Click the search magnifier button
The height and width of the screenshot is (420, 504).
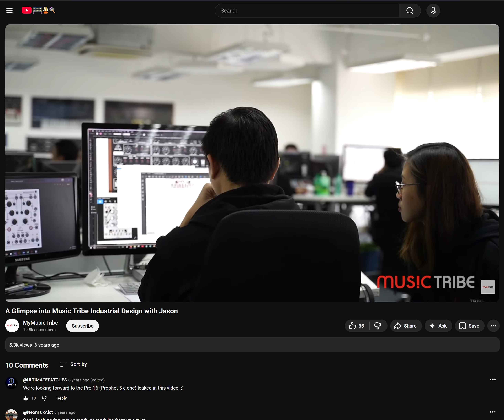coord(410,10)
